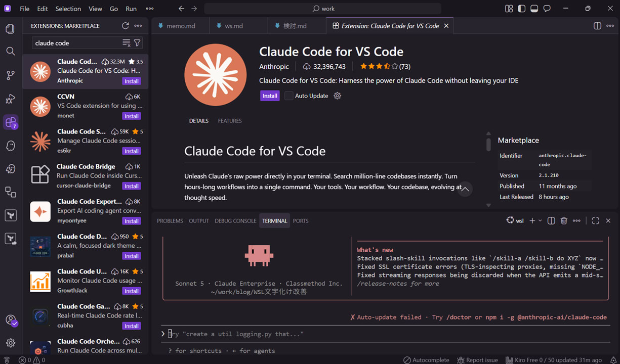Open extension settings gear next to Auto Update

[338, 96]
